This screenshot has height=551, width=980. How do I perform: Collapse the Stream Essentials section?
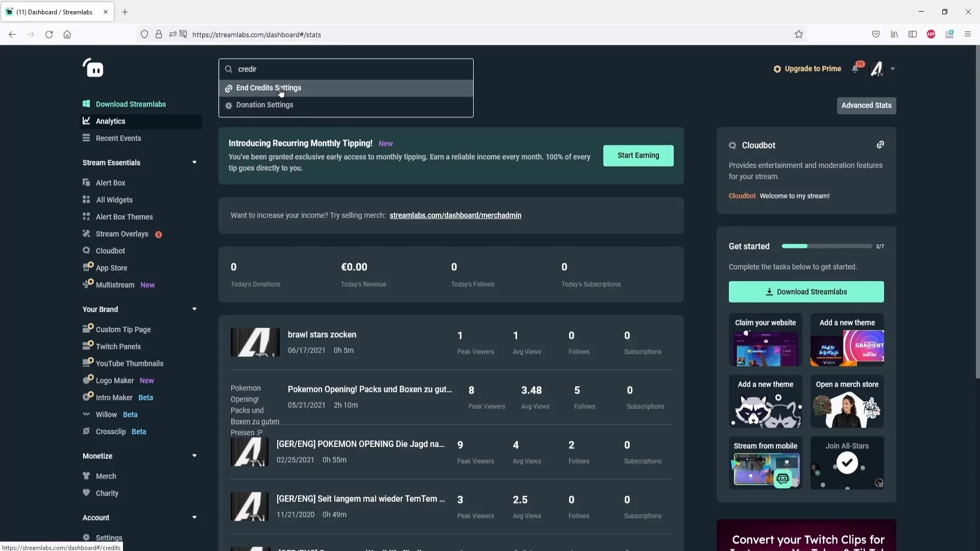click(194, 162)
